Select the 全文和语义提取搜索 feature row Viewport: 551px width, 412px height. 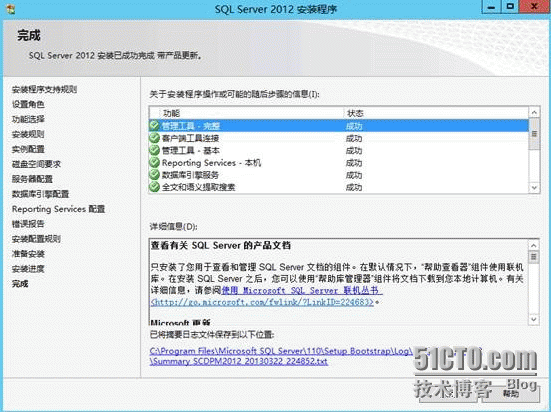(x=339, y=187)
